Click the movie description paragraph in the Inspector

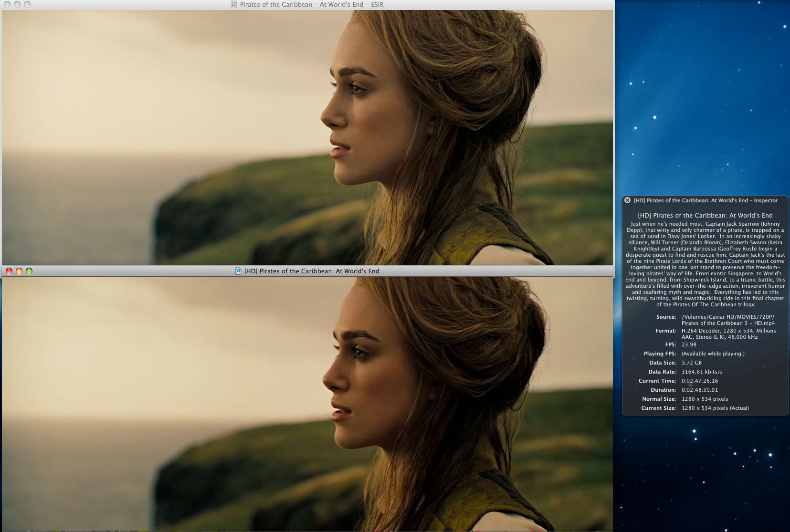point(705,264)
